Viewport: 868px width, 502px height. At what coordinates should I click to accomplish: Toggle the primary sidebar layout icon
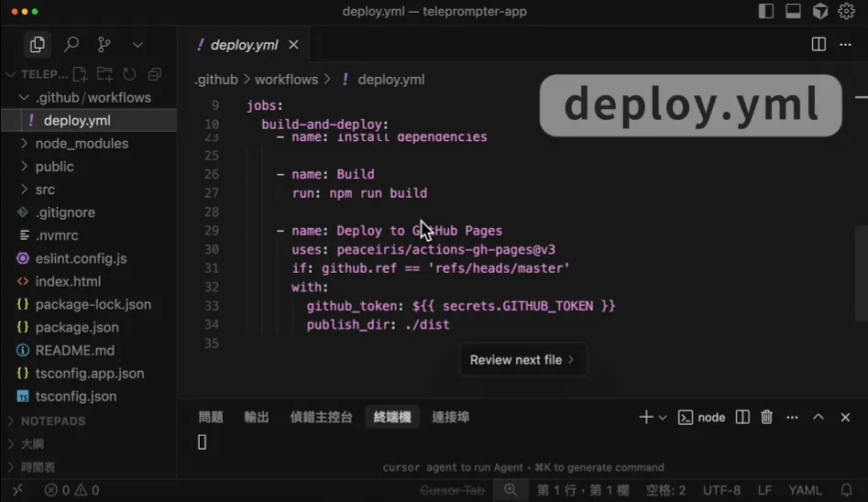click(765, 11)
